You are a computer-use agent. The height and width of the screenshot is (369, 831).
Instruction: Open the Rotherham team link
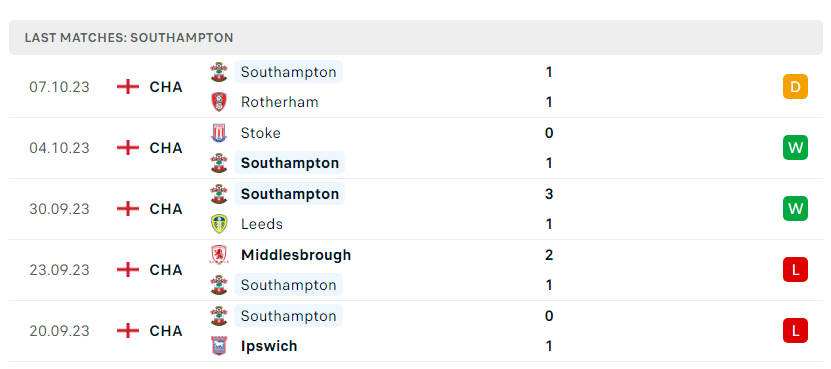tap(279, 102)
